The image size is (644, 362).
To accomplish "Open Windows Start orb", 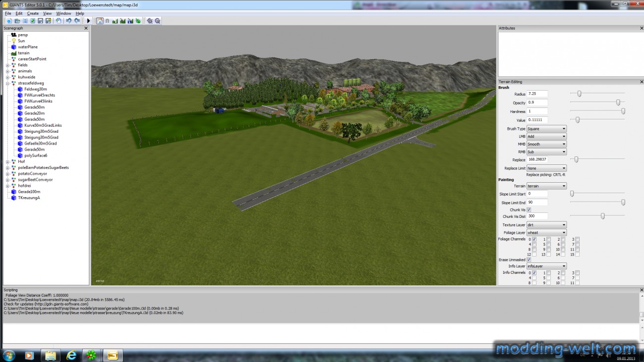I will 10,355.
